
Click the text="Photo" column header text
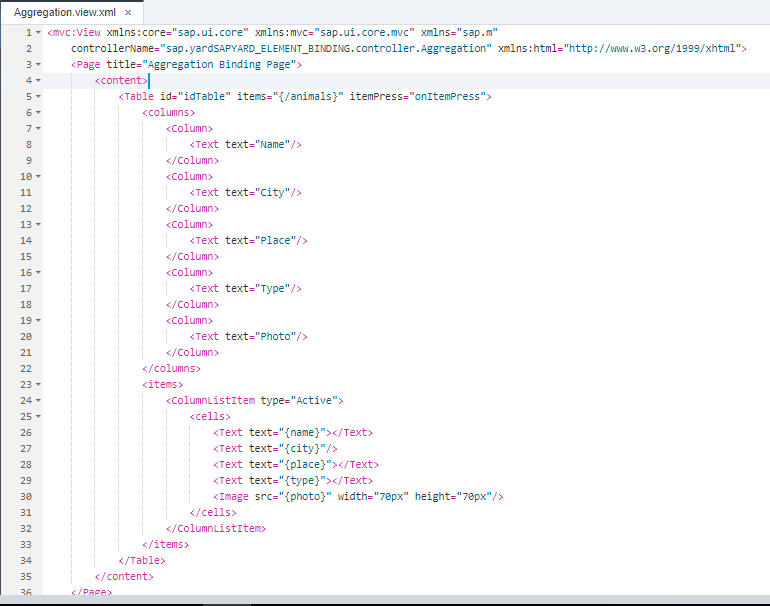[x=260, y=337]
